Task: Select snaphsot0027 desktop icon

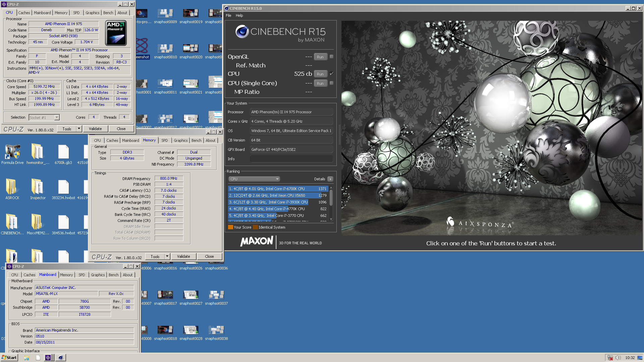Action: click(191, 298)
